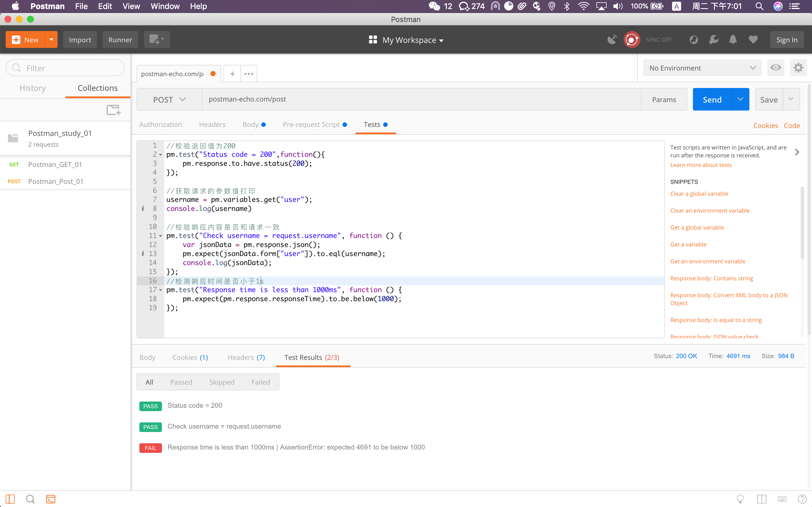Open Manage Environments gear icon
This screenshot has width=812, height=507.
[798, 68]
